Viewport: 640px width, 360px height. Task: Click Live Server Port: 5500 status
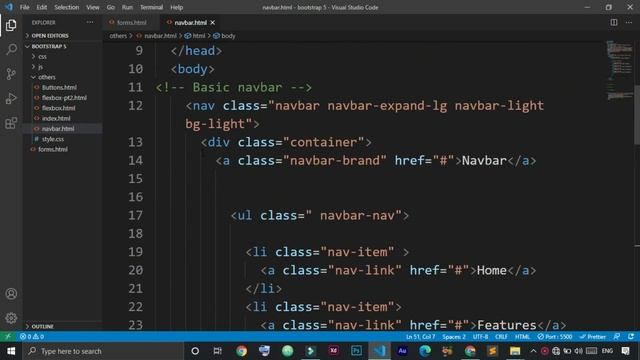554,337
